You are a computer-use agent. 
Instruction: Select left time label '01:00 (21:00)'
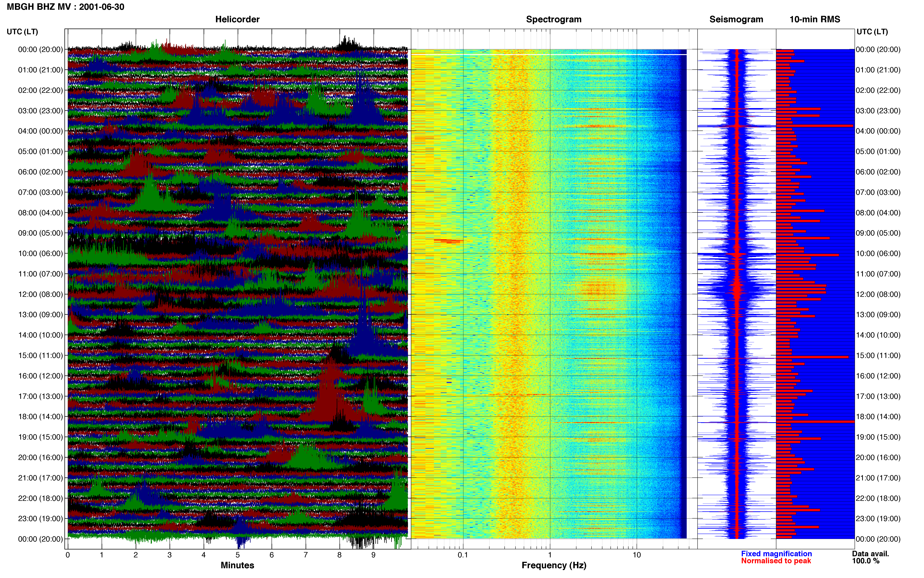[x=41, y=70]
